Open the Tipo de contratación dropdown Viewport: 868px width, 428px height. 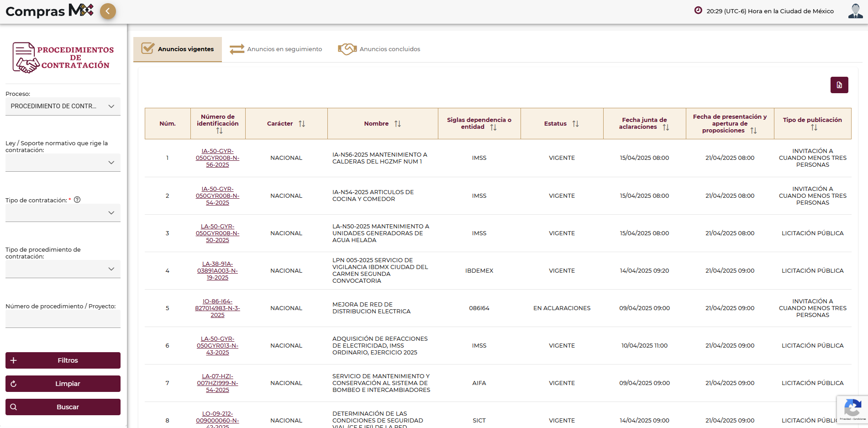[x=63, y=213]
